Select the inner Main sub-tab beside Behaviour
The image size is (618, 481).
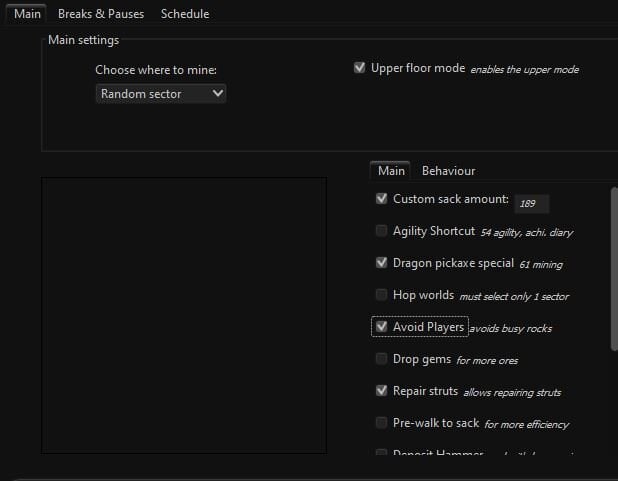coord(391,171)
